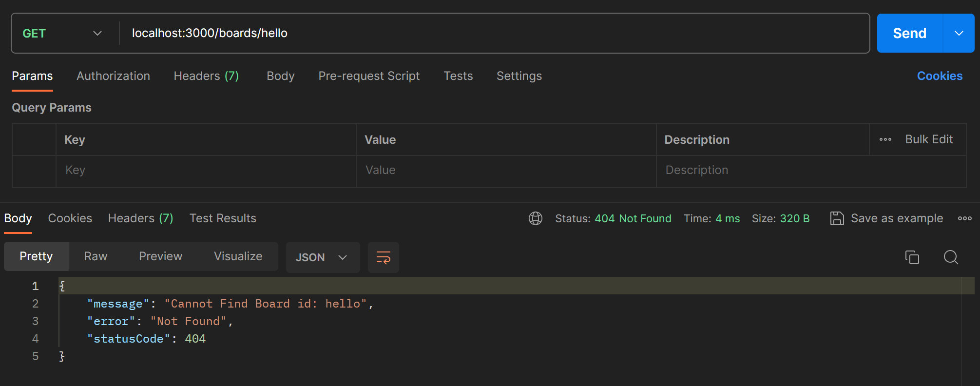980x386 pixels.
Task: Click the save example disk icon
Action: [837, 218]
